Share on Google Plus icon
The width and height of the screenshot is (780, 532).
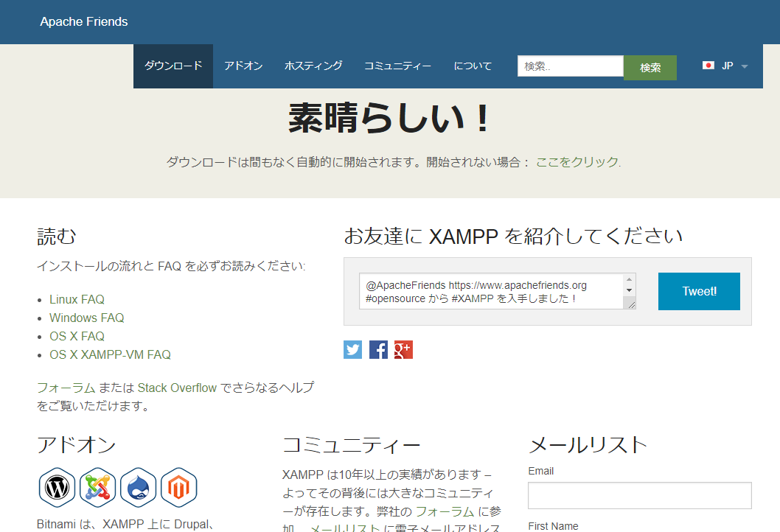click(x=403, y=349)
